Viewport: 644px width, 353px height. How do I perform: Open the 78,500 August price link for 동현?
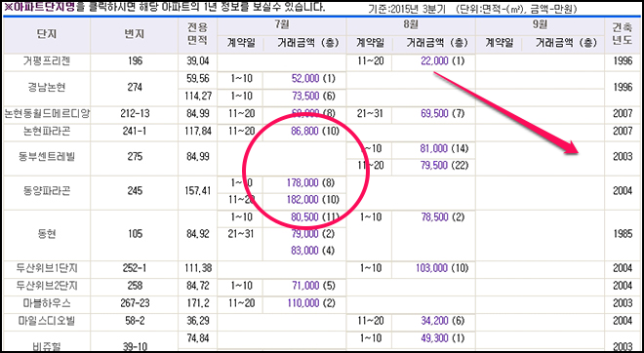click(434, 217)
